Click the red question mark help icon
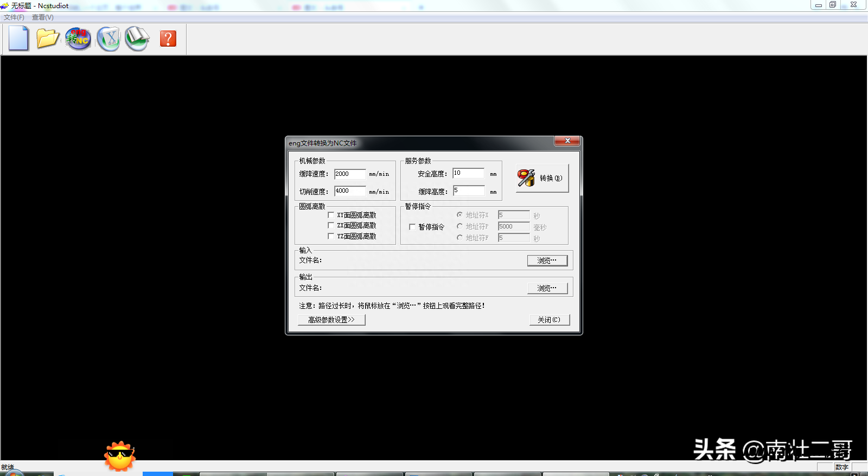This screenshot has width=868, height=476. [x=168, y=39]
